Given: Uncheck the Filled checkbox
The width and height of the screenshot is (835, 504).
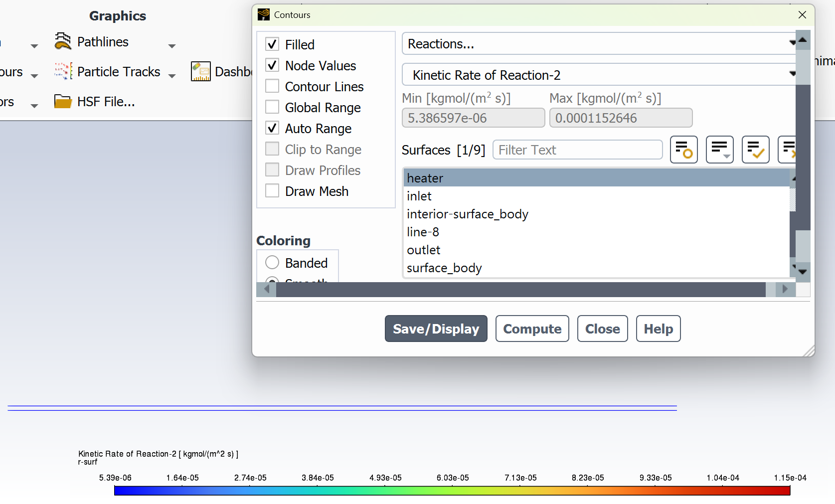Looking at the screenshot, I should click(272, 44).
